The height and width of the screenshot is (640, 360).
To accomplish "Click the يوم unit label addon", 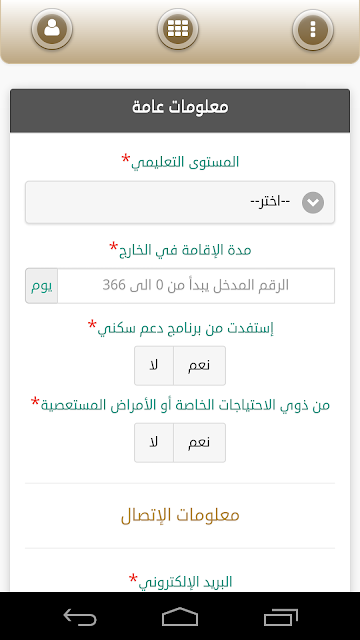I will tap(42, 286).
